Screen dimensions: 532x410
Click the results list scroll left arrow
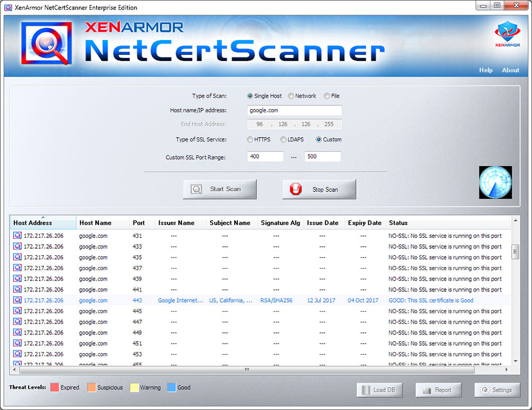click(x=14, y=370)
